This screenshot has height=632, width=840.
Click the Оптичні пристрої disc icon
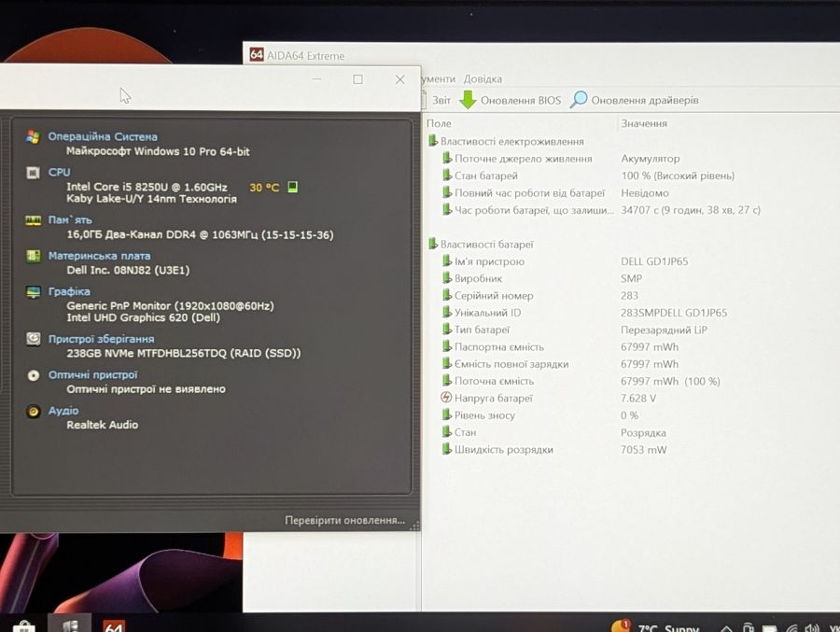pos(34,375)
